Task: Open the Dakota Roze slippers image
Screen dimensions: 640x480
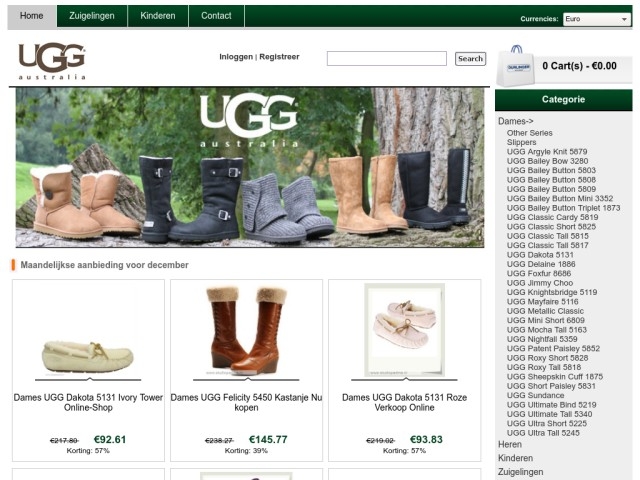Action: [x=404, y=330]
